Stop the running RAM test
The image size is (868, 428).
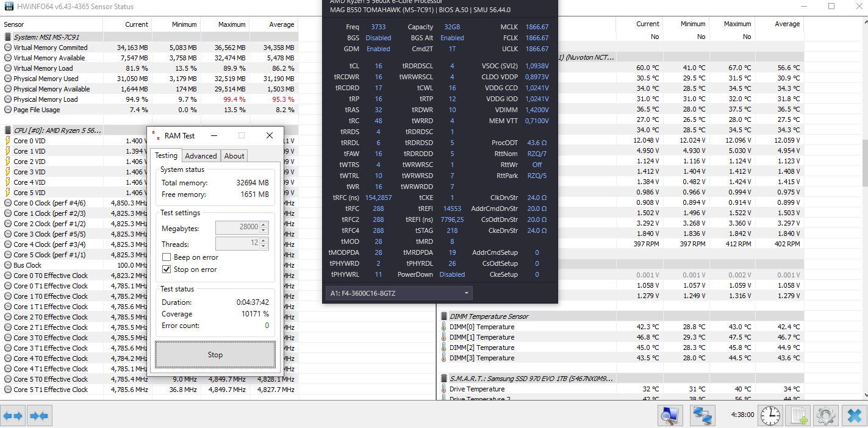(x=215, y=355)
